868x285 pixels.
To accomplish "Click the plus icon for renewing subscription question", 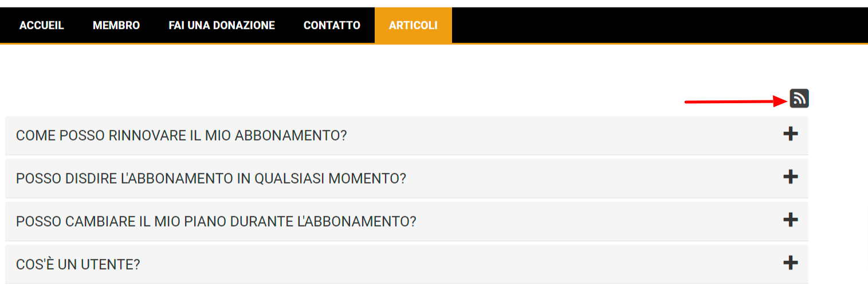I will click(790, 134).
